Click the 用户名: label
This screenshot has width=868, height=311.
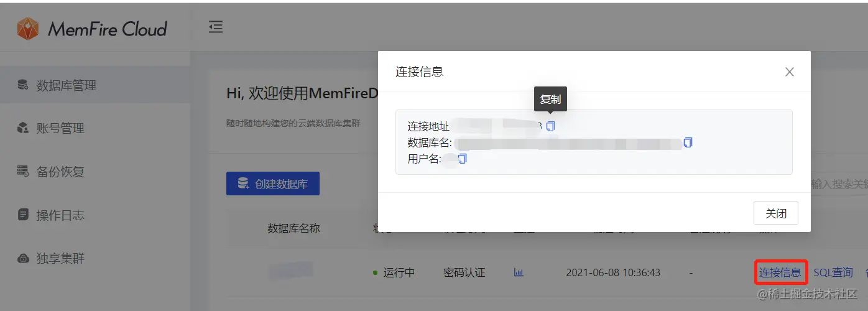[424, 159]
